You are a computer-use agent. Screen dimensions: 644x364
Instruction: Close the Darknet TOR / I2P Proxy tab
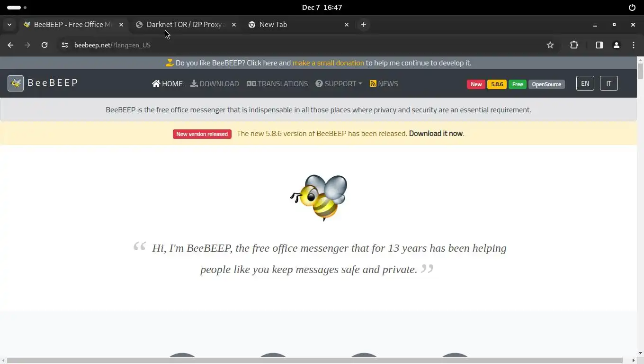(x=234, y=25)
